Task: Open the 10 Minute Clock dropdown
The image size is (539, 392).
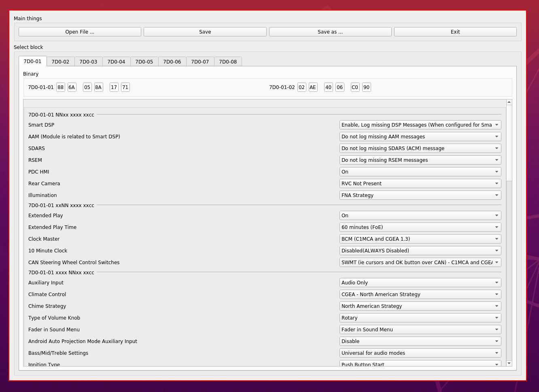Action: click(420, 251)
